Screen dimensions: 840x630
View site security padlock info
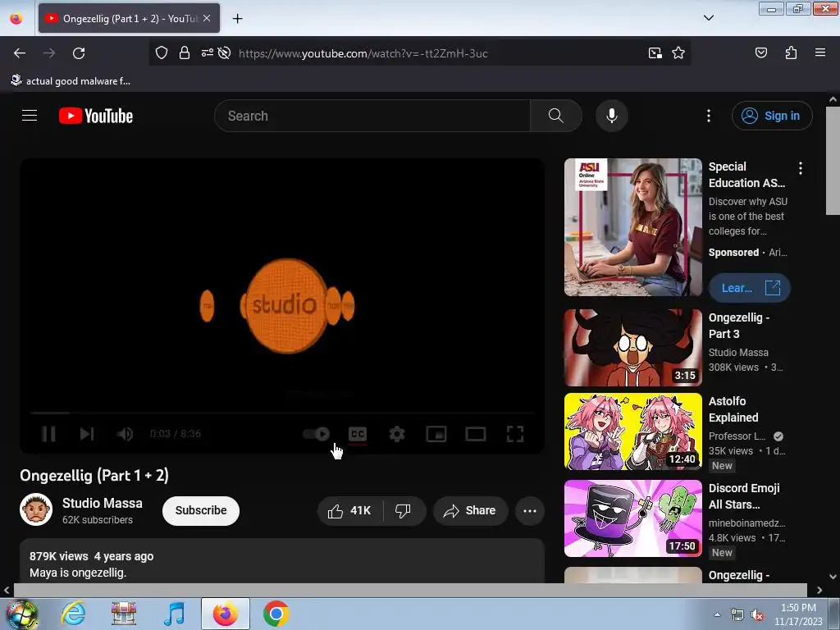185,53
